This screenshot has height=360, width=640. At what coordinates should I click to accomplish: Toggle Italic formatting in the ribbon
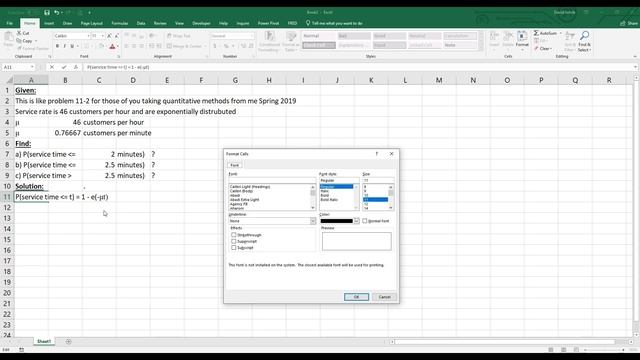click(64, 46)
